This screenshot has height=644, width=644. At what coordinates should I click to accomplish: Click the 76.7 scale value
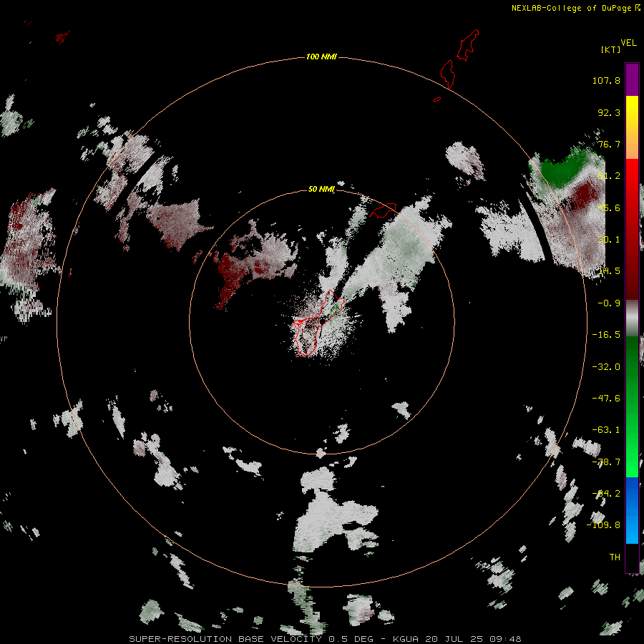pyautogui.click(x=609, y=144)
